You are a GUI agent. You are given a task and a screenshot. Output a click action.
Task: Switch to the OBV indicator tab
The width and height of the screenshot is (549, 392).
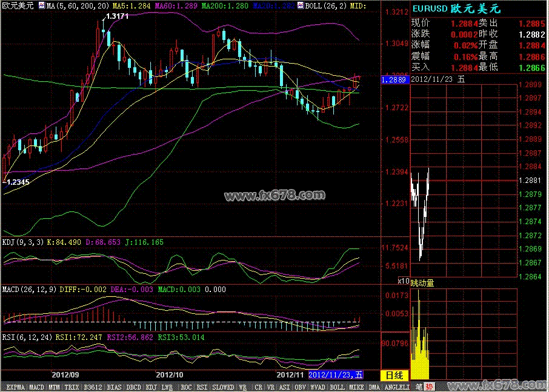click(299, 387)
